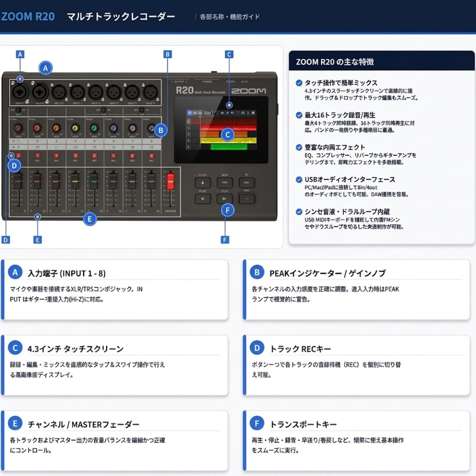This screenshot has width=476, height=476.
Task: Click the 入力端子 (INPUT 1 - 8) card title
Action: [67, 273]
